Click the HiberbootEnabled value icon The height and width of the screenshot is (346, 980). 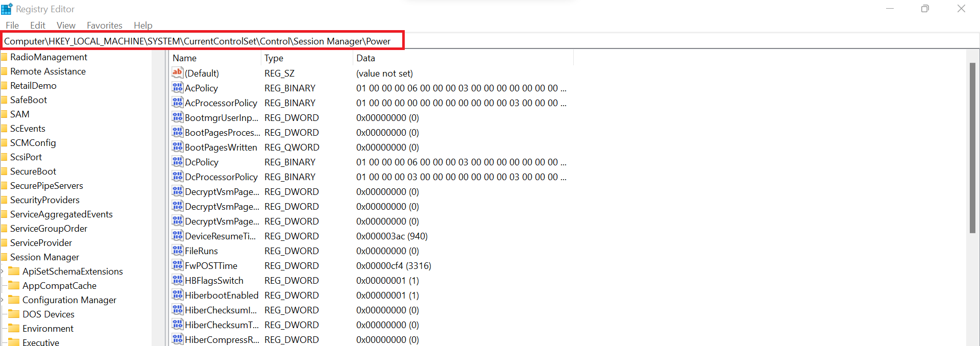click(x=177, y=295)
